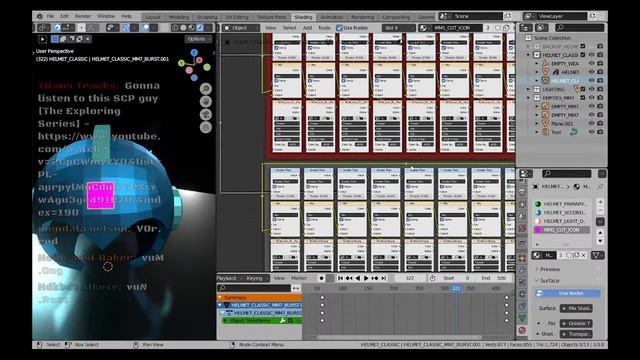
Task: Switch to the Sculpting workspace tab
Action: [x=207, y=17]
